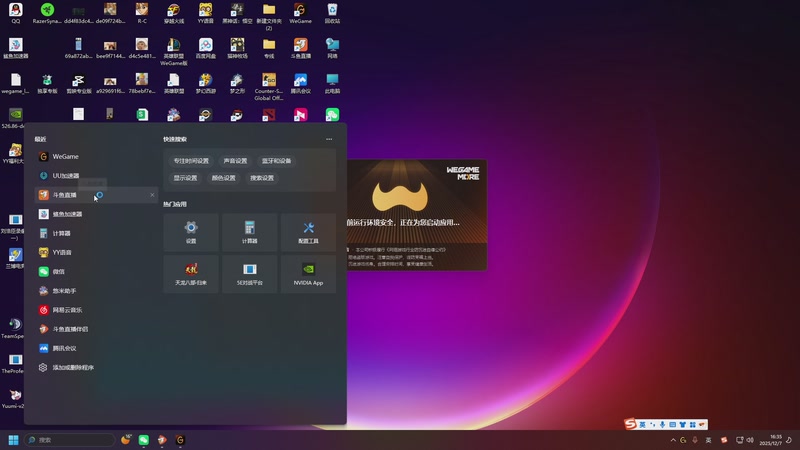Open the 设置 gear tile
Viewport: 800px width, 450px height.
click(191, 233)
